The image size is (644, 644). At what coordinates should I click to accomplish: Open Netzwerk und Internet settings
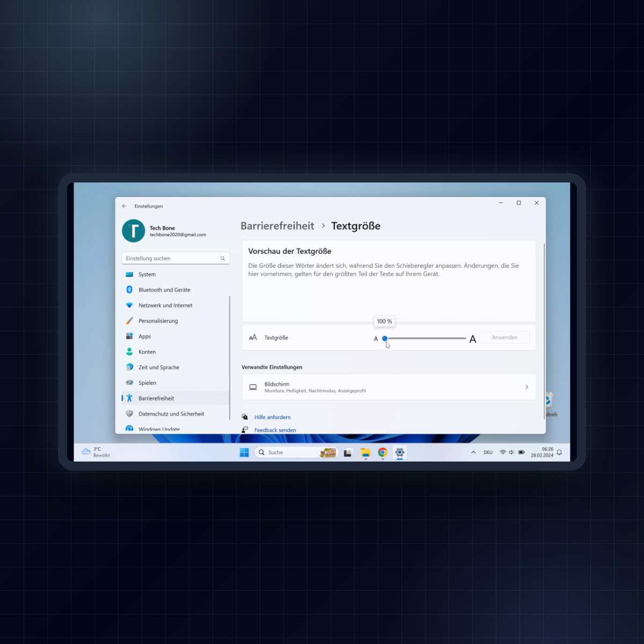tap(175, 305)
